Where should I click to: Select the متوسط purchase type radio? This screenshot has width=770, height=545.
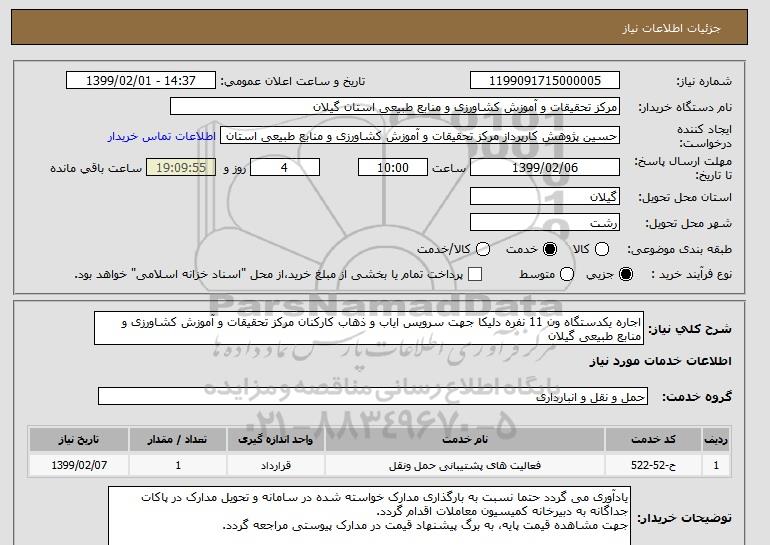(567, 274)
